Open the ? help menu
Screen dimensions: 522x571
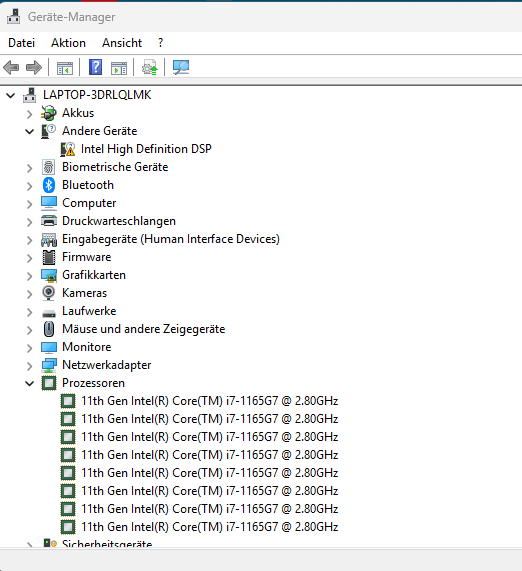click(161, 43)
